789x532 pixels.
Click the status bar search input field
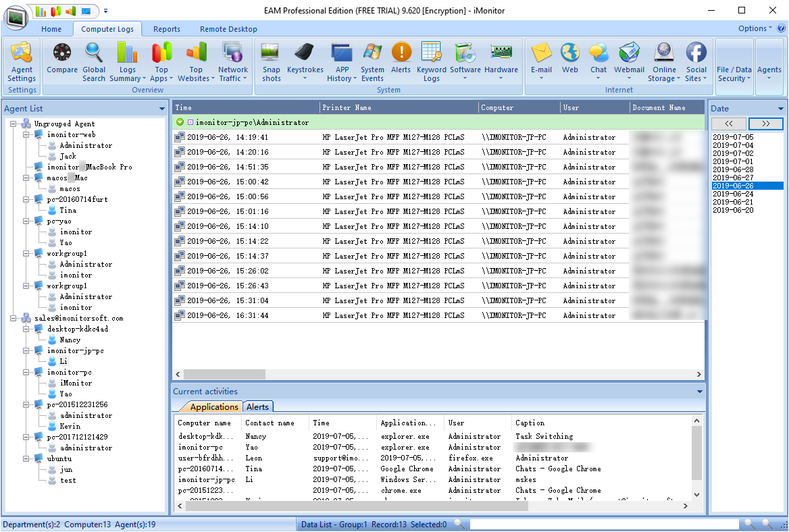604,524
